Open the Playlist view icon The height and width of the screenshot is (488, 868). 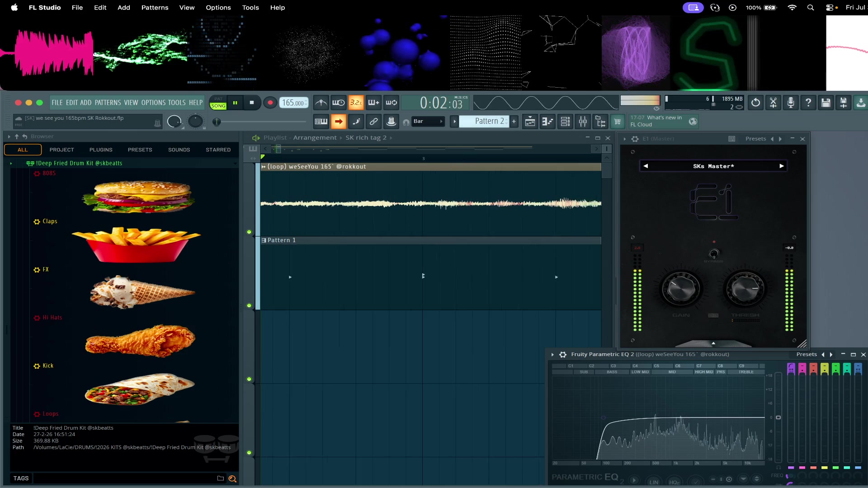530,121
